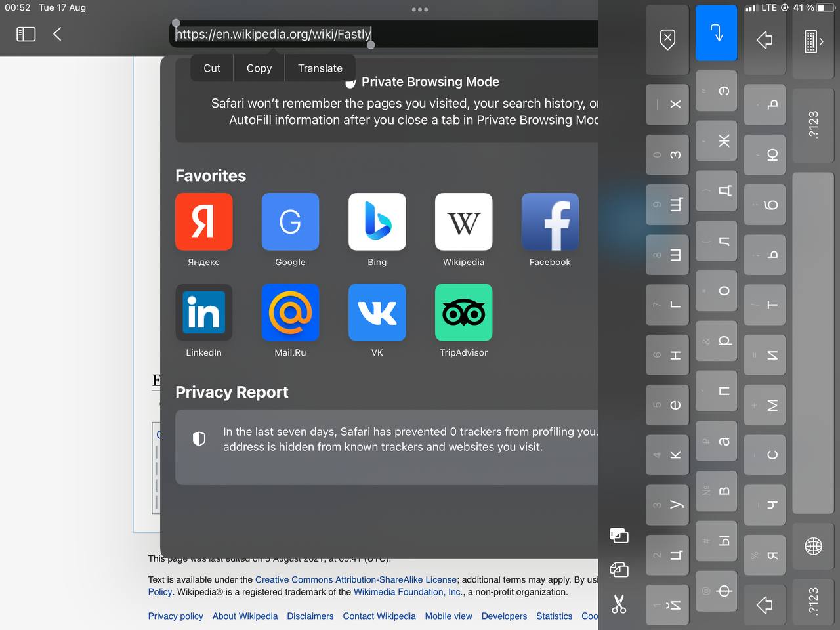Screen dimensions: 840x630
Task: Tap the г key
Action: point(667,305)
